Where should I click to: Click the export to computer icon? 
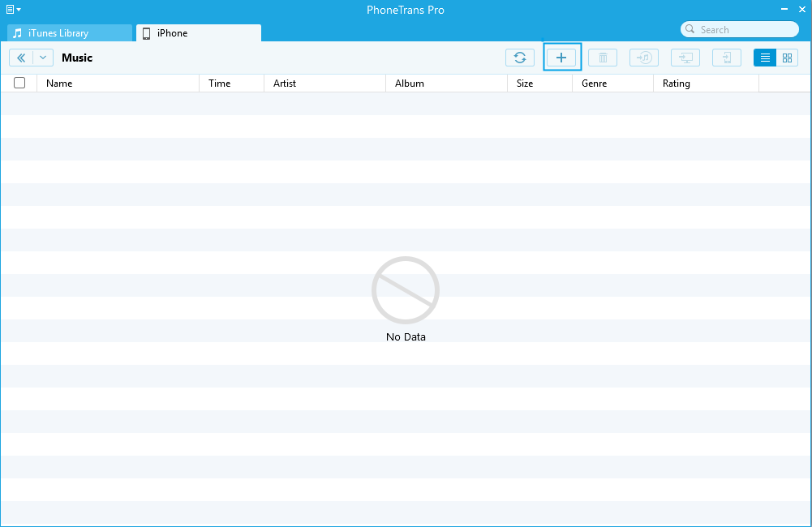click(685, 58)
